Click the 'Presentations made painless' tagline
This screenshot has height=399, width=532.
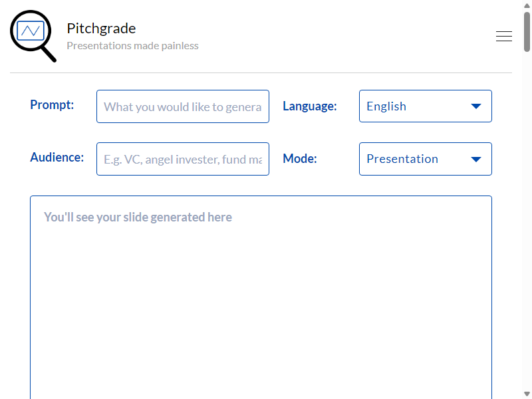(x=132, y=46)
